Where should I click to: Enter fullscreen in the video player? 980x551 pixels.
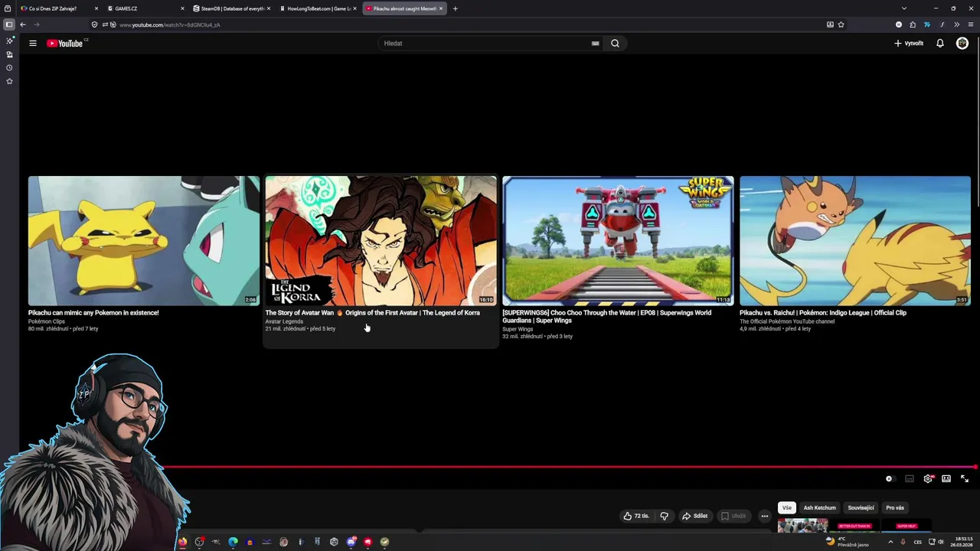click(x=965, y=479)
